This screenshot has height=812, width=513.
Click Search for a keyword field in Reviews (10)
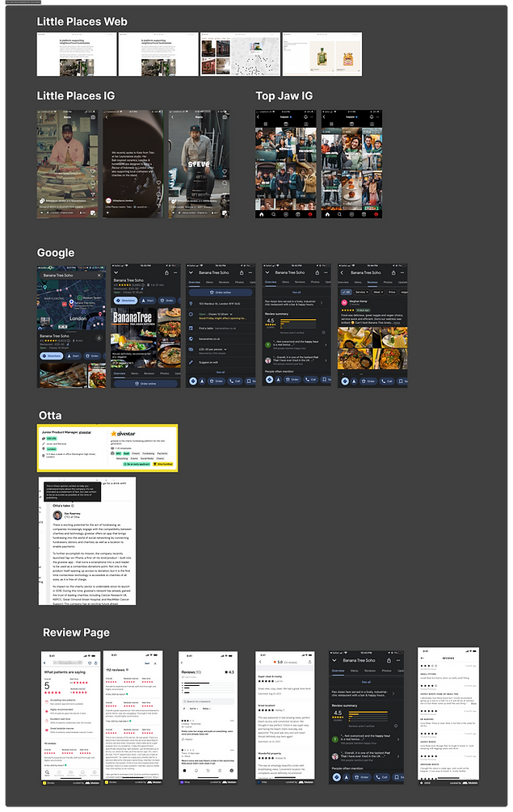click(208, 701)
